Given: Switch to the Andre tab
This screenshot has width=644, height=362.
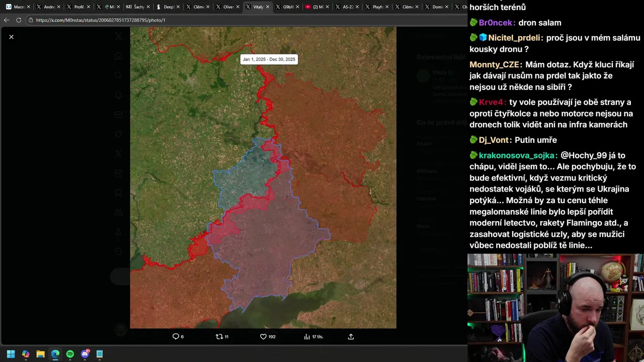Looking at the screenshot, I should pos(49,7).
